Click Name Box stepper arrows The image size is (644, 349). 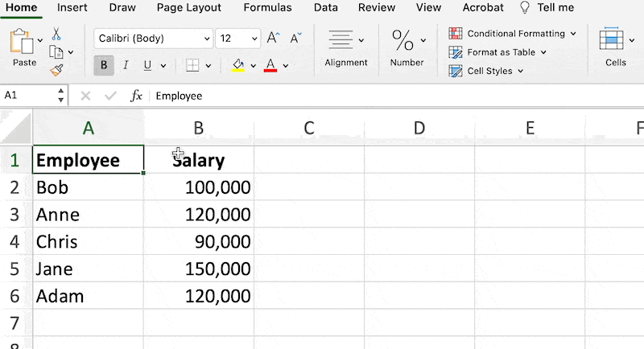(x=61, y=95)
